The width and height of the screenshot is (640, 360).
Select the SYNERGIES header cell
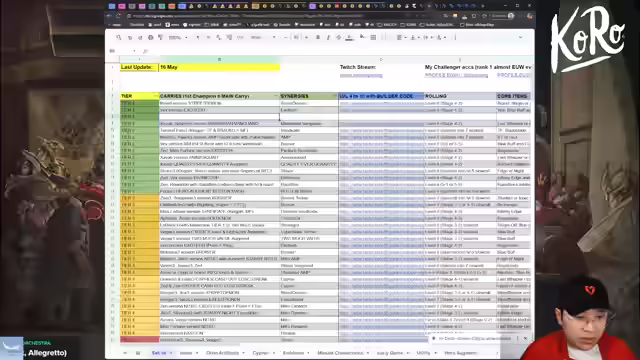(309, 96)
